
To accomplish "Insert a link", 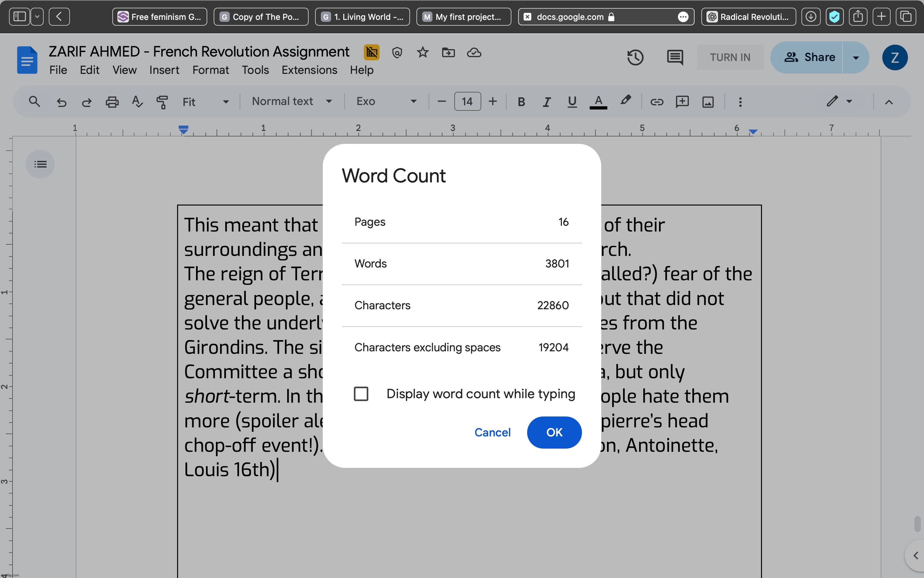I will (x=657, y=102).
